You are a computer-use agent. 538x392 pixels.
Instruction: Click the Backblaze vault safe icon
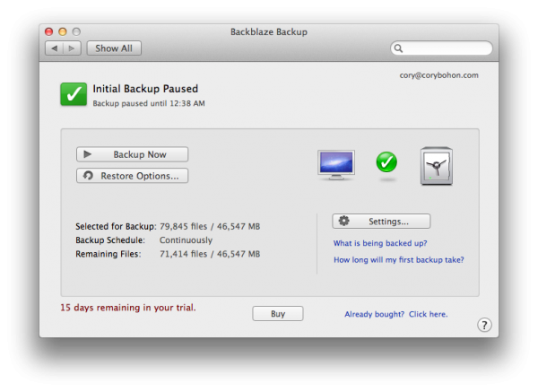437,166
